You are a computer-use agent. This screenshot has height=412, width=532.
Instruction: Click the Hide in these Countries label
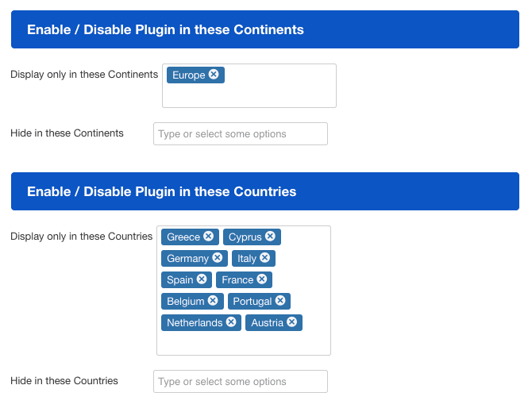64,381
